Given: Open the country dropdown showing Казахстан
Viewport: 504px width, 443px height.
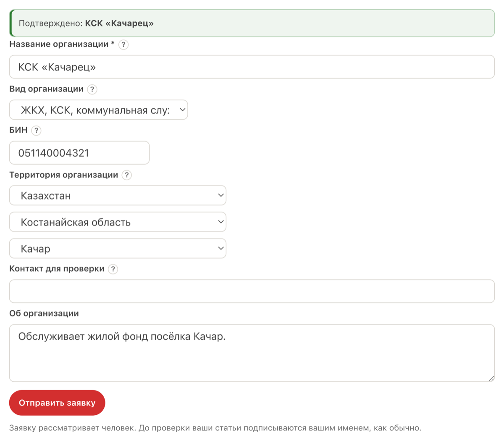Looking at the screenshot, I should pos(118,196).
